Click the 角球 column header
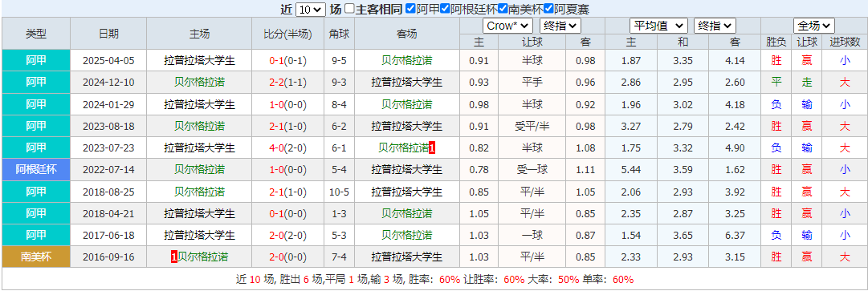The height and width of the screenshot is (291, 868). [340, 33]
